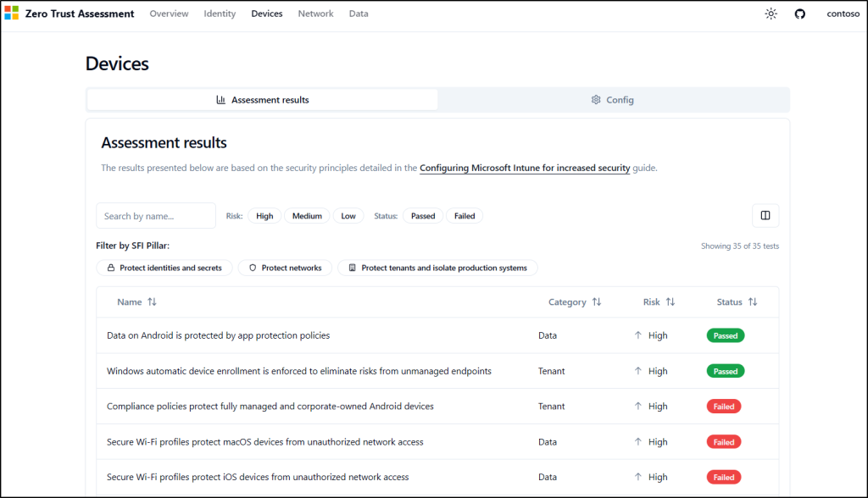Open the GitHub icon link
868x498 pixels.
point(800,14)
